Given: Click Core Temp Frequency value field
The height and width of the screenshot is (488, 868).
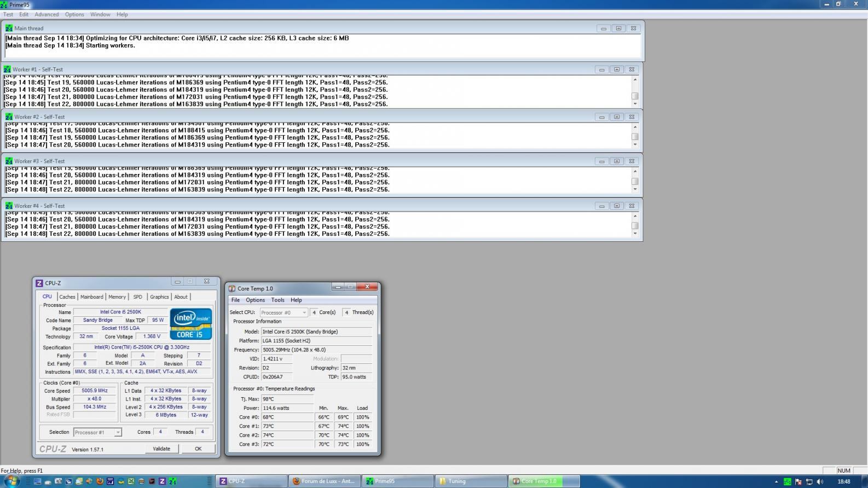Looking at the screenshot, I should [316, 350].
